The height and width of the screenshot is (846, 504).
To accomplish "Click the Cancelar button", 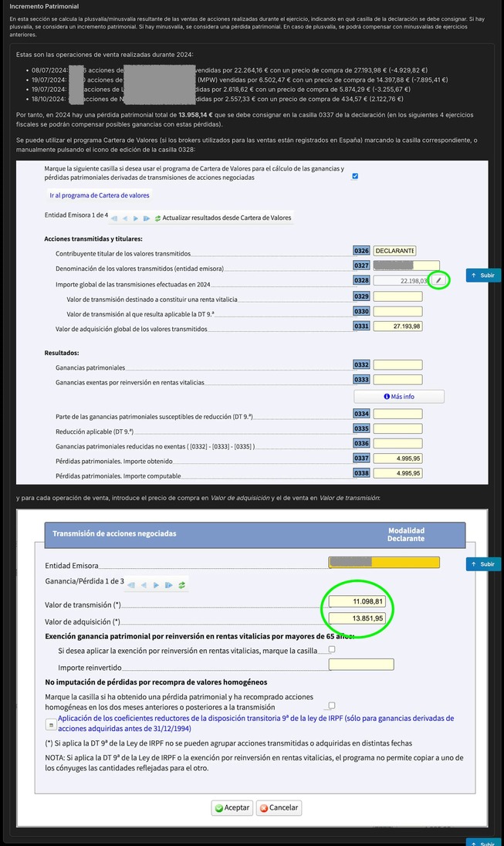I will (x=279, y=807).
